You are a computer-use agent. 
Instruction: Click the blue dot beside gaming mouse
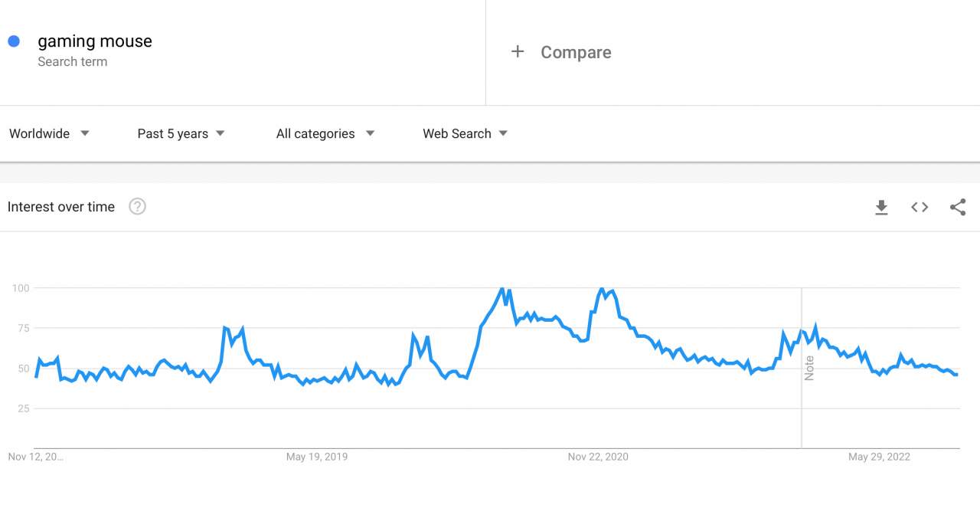pos(13,41)
